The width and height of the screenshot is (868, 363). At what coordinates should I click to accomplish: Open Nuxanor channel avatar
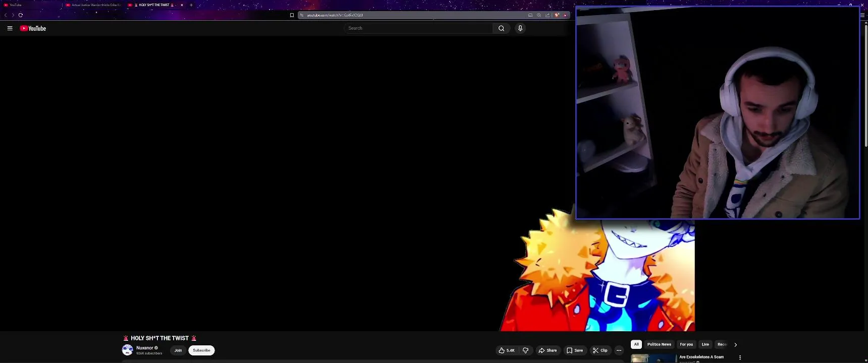pyautogui.click(x=128, y=350)
